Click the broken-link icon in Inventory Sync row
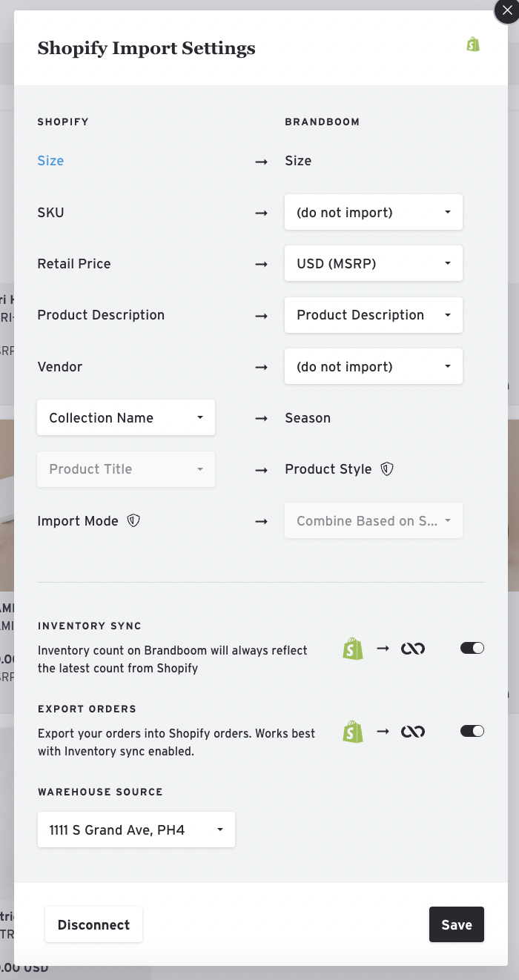The height and width of the screenshot is (980, 519). [413, 648]
